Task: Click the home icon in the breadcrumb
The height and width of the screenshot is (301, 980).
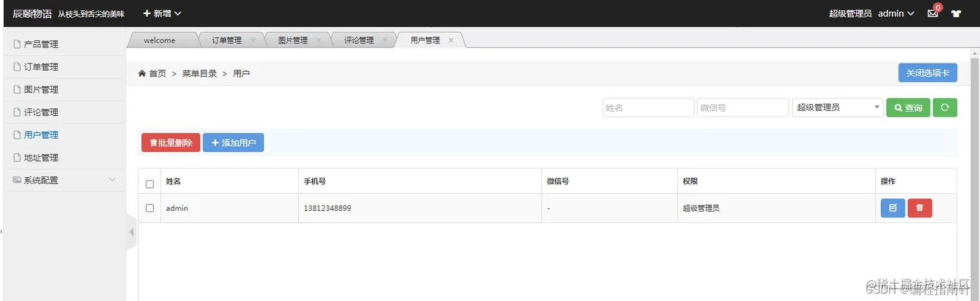Action: 142,74
